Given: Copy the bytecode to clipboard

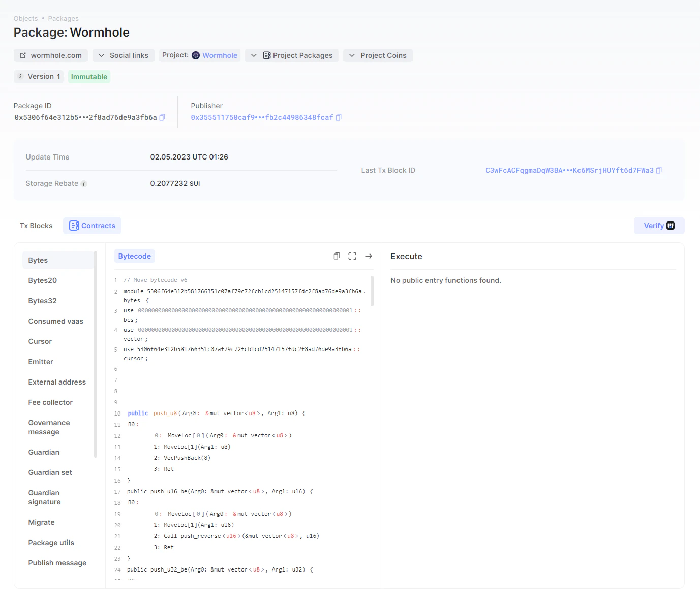Looking at the screenshot, I should [336, 256].
